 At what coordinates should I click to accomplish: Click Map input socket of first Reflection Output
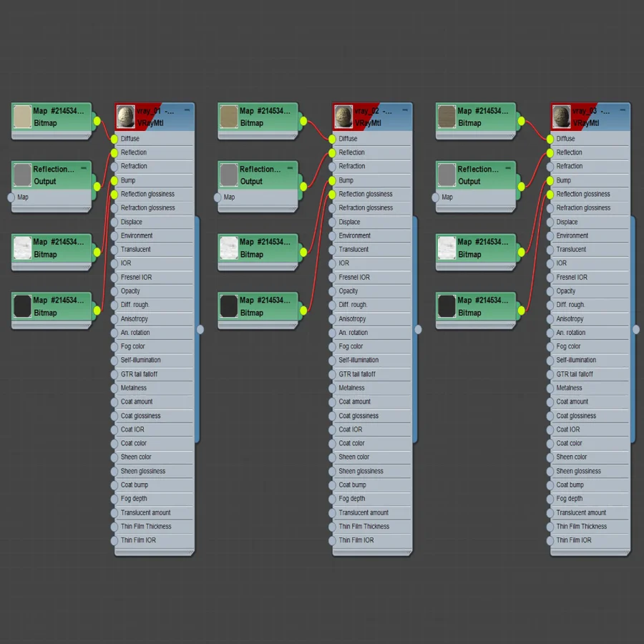tap(11, 197)
